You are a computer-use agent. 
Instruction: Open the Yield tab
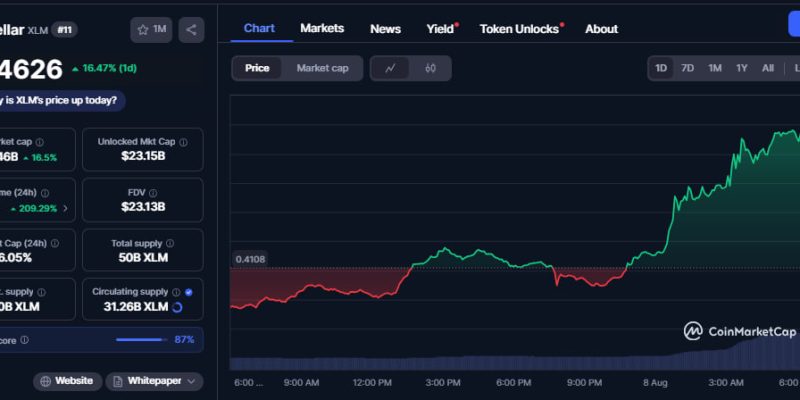coord(440,29)
